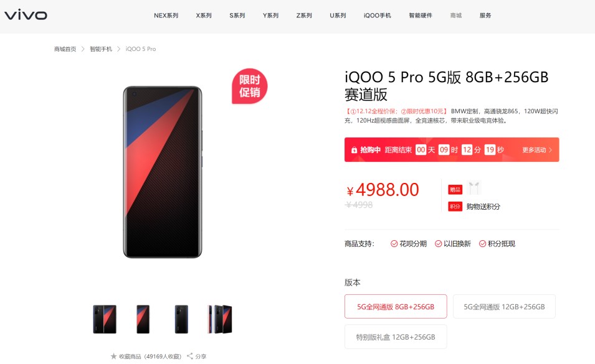Click the red 赠品 gift badge

(455, 189)
